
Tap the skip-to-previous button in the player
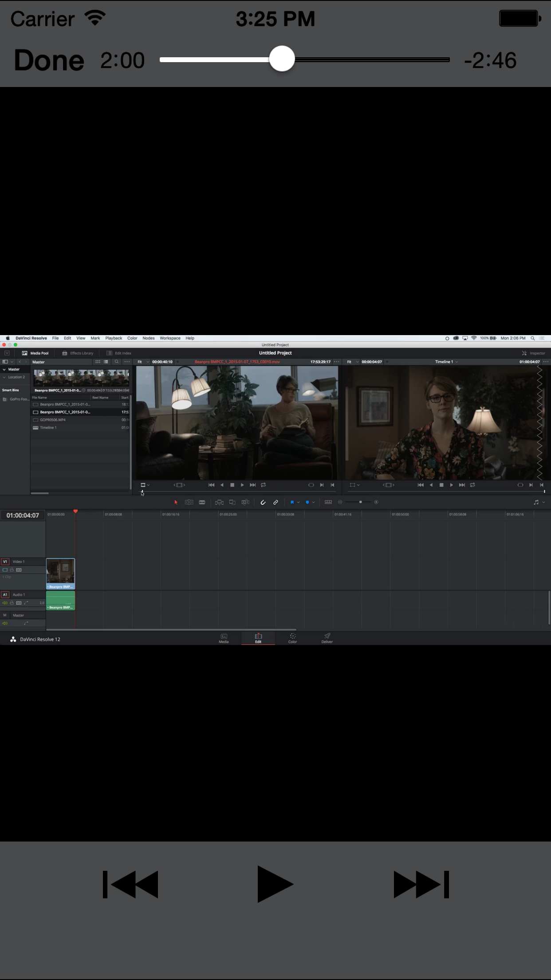pos(130,884)
